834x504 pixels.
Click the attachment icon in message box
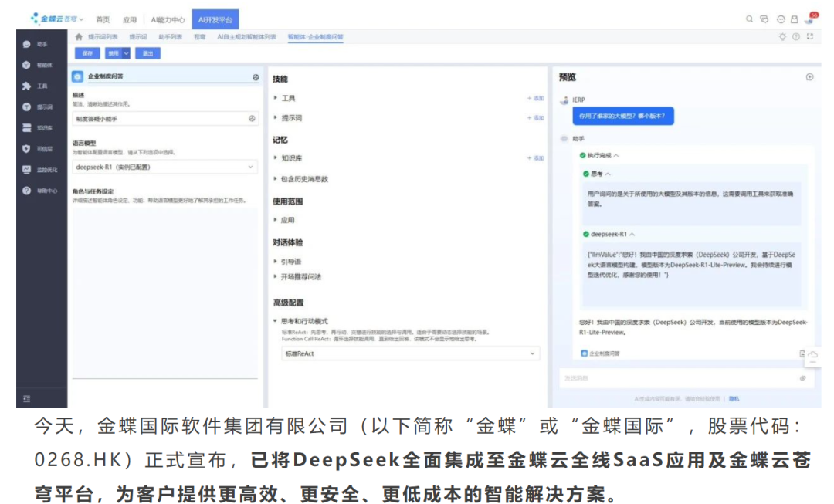[802, 378]
